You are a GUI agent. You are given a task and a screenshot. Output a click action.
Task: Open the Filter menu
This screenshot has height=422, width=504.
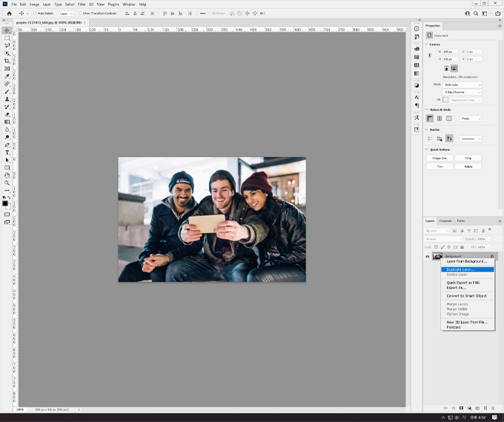[x=82, y=4]
